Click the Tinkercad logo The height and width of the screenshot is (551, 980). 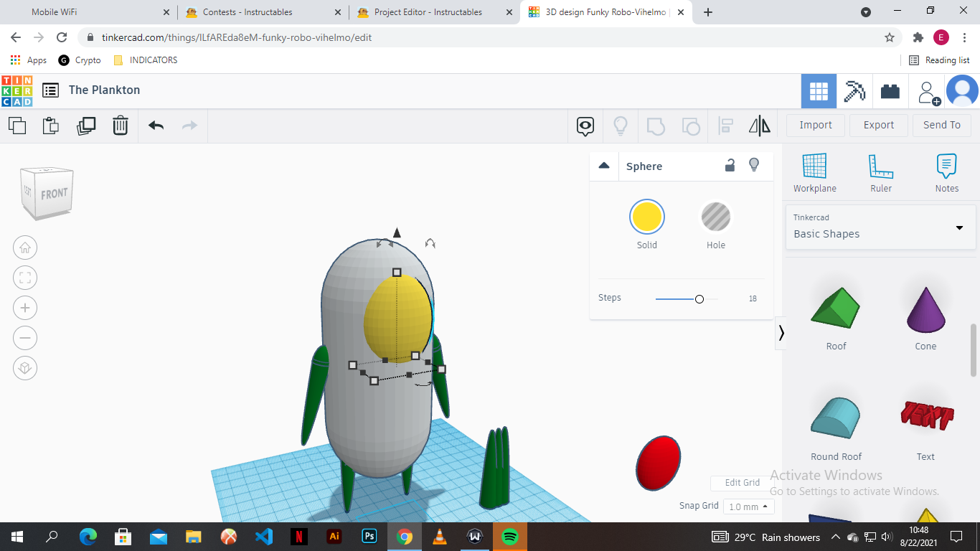17,90
